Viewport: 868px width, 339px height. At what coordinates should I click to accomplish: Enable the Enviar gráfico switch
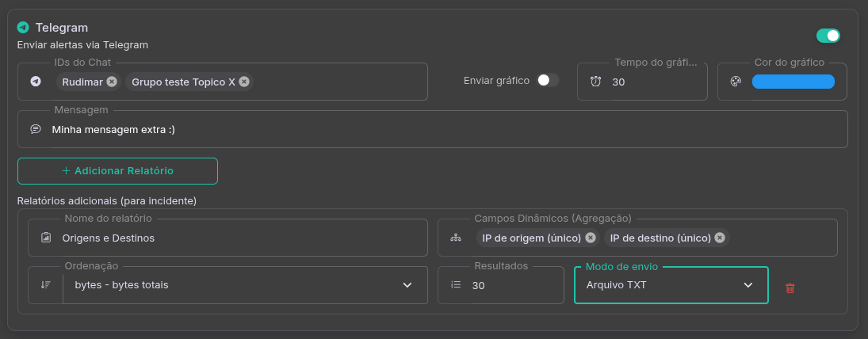[547, 81]
